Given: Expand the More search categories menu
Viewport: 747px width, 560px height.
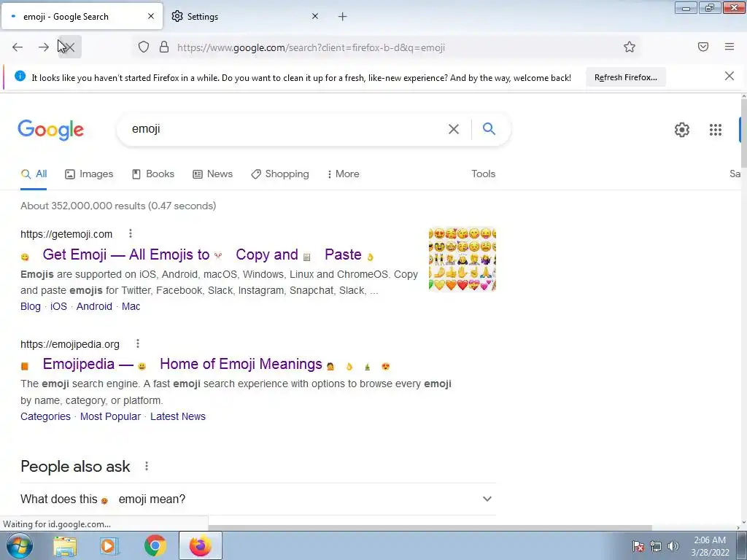Looking at the screenshot, I should coord(343,174).
